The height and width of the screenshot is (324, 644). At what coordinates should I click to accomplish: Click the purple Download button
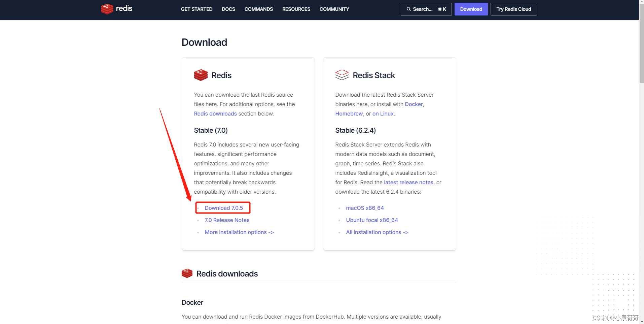(471, 9)
